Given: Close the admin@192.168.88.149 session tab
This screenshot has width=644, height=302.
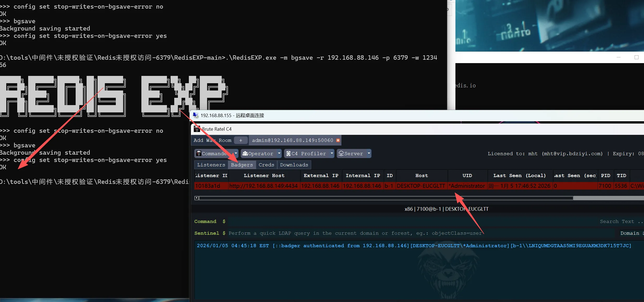Looking at the screenshot, I should [x=338, y=140].
